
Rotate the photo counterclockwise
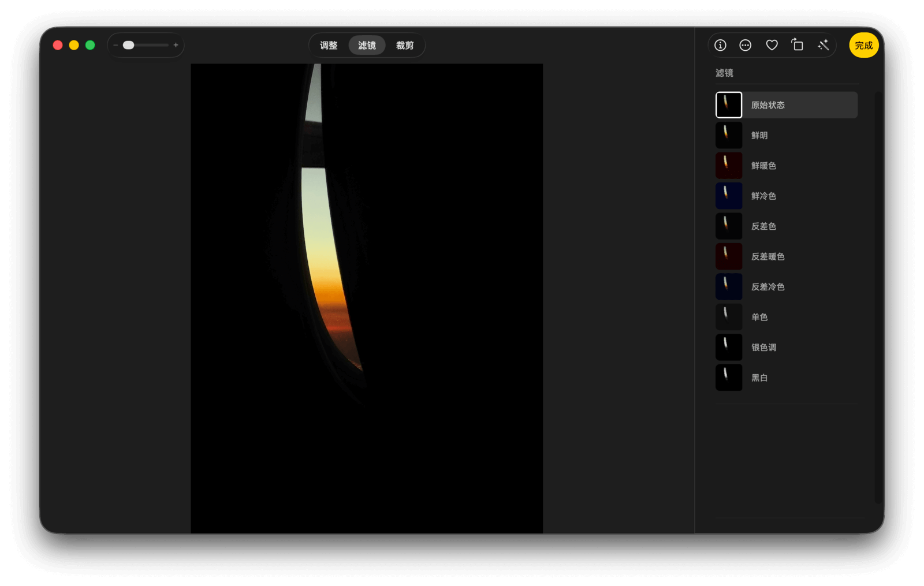[798, 45]
